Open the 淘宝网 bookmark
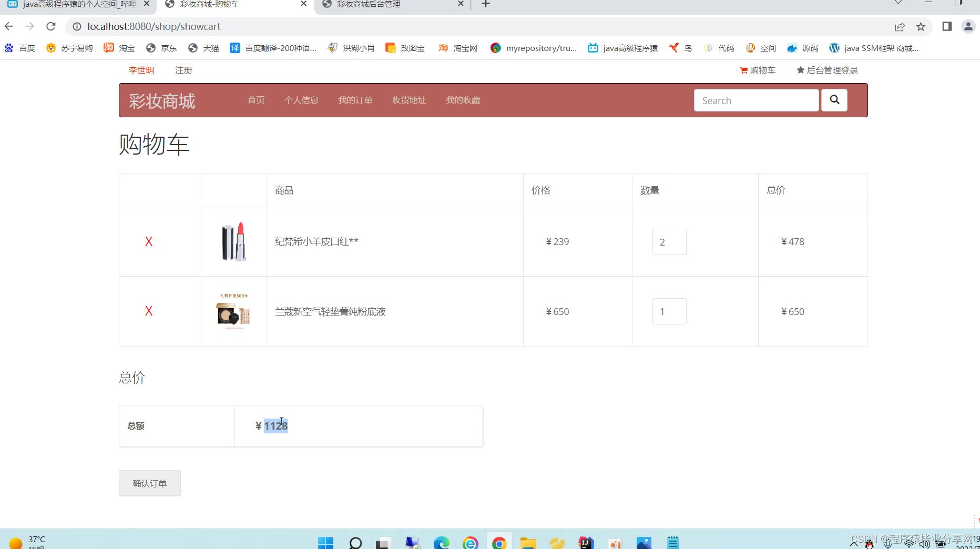980x549 pixels. click(458, 48)
